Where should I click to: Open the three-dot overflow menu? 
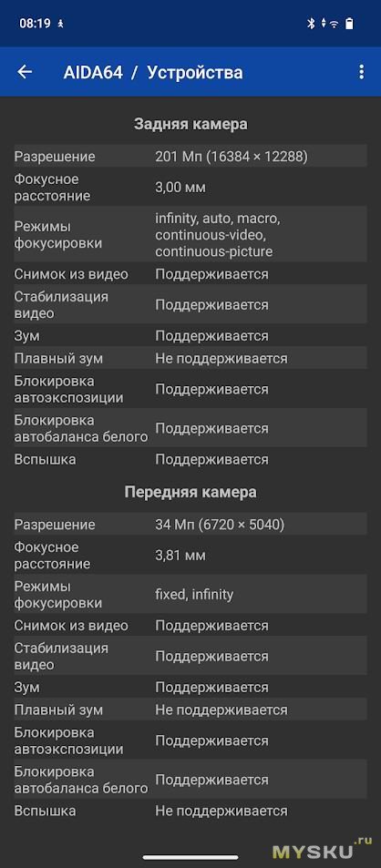click(x=361, y=72)
